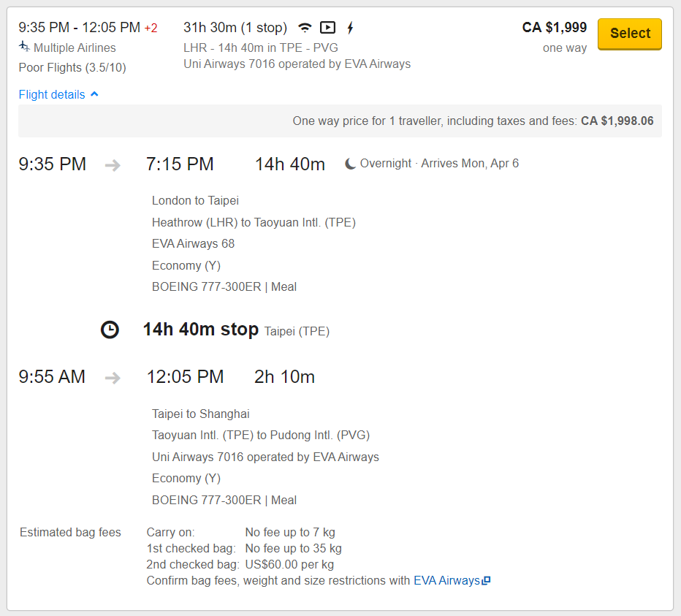
Task: Click the arrow after 9:55 AM departure
Action: tap(113, 378)
